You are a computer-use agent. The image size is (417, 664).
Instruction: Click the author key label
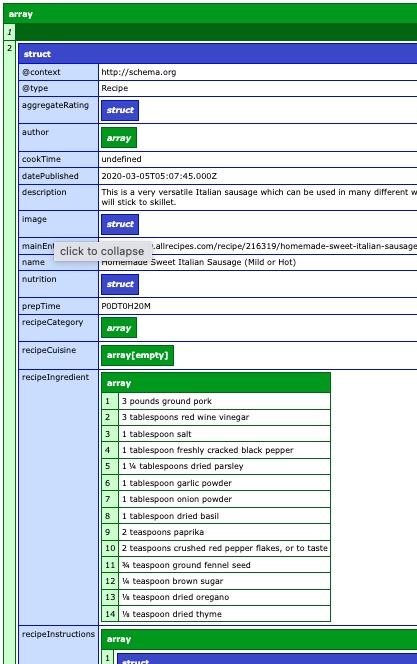pos(36,132)
